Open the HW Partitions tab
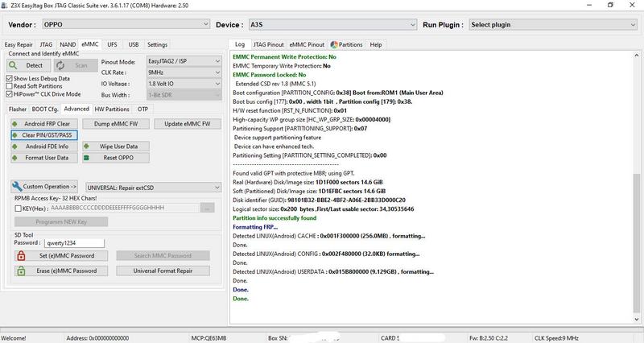Screen dimensions: 644x343 click(x=112, y=109)
